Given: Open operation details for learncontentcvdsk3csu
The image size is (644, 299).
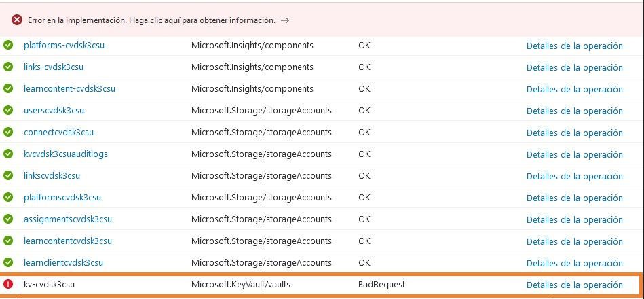Looking at the screenshot, I should (x=574, y=241).
